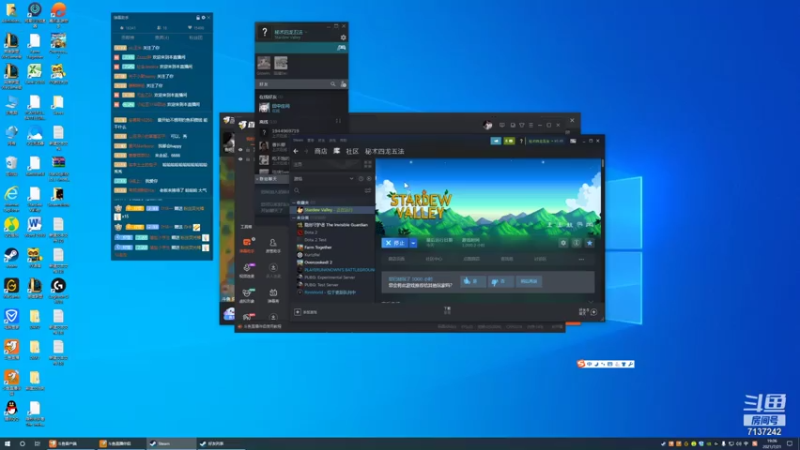This screenshot has width=800, height=450.
Task: Open the dropdown arrow beside the 停止 button
Action: coord(413,243)
